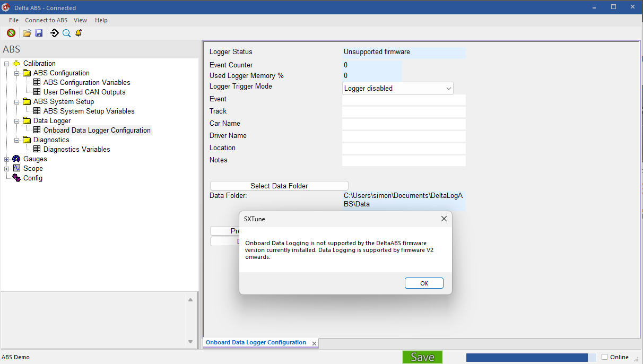Click the table icon beside ABS System Setup Variables
The height and width of the screenshot is (364, 643).
pyautogui.click(x=37, y=111)
